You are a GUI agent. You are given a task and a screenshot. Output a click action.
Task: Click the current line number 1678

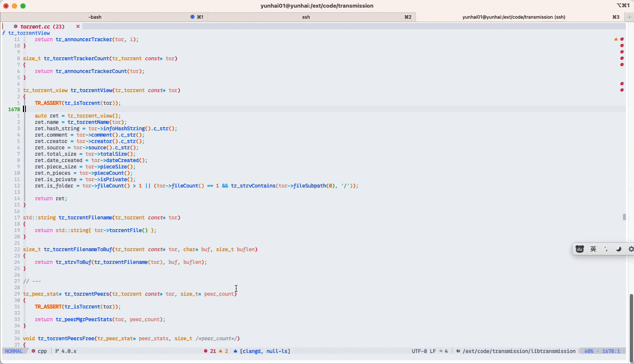(x=14, y=109)
